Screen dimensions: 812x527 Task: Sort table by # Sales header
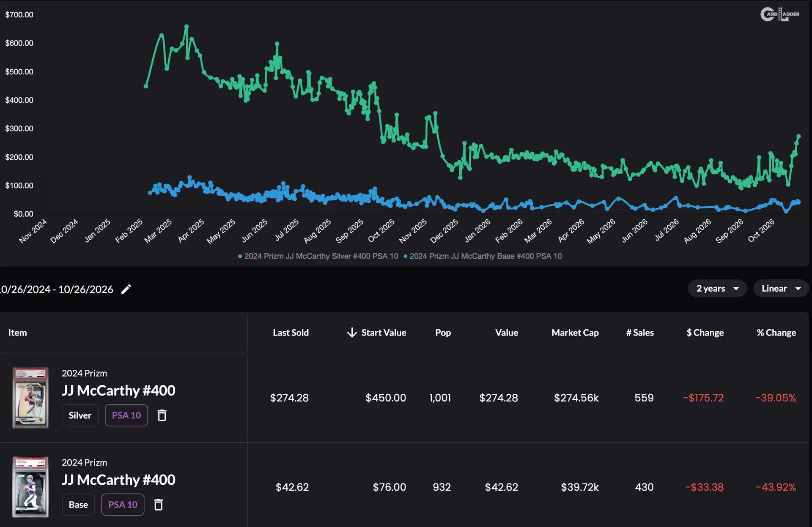(640, 333)
